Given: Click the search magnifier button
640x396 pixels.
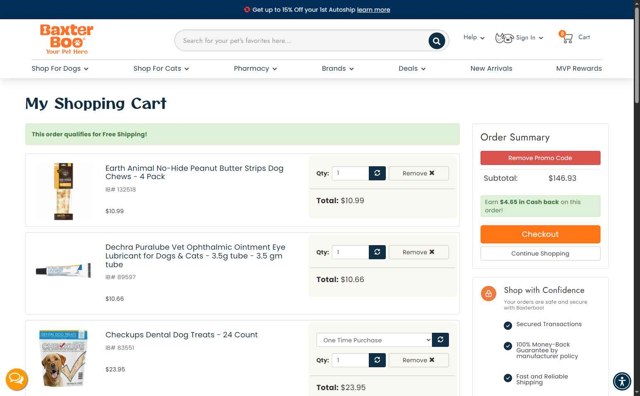Looking at the screenshot, I should coord(436,41).
